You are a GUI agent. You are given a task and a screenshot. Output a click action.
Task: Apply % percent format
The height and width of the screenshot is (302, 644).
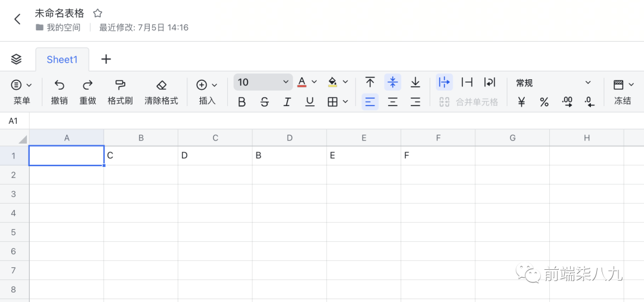click(x=544, y=102)
